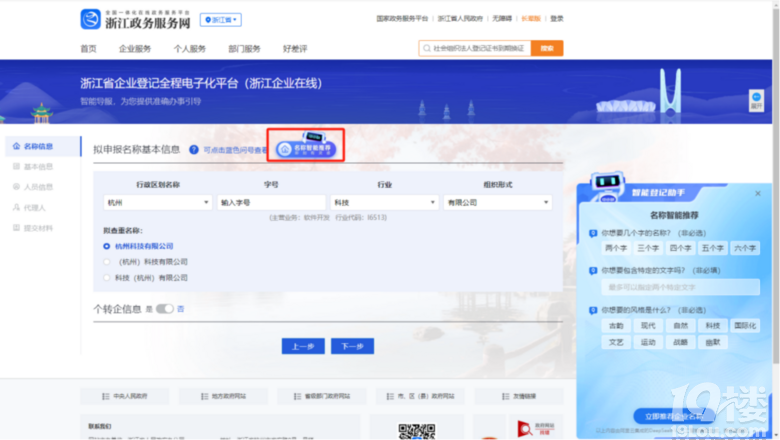Viewport: 780px width, 440px height.
Task: Choose 三个字 name length option
Action: pos(648,248)
